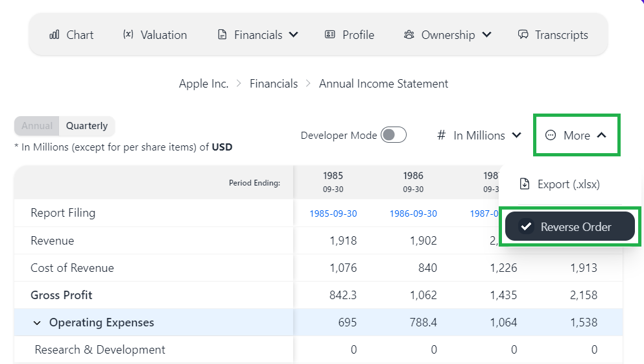Click the Research & Development row label
644x364 pixels.
tap(100, 350)
